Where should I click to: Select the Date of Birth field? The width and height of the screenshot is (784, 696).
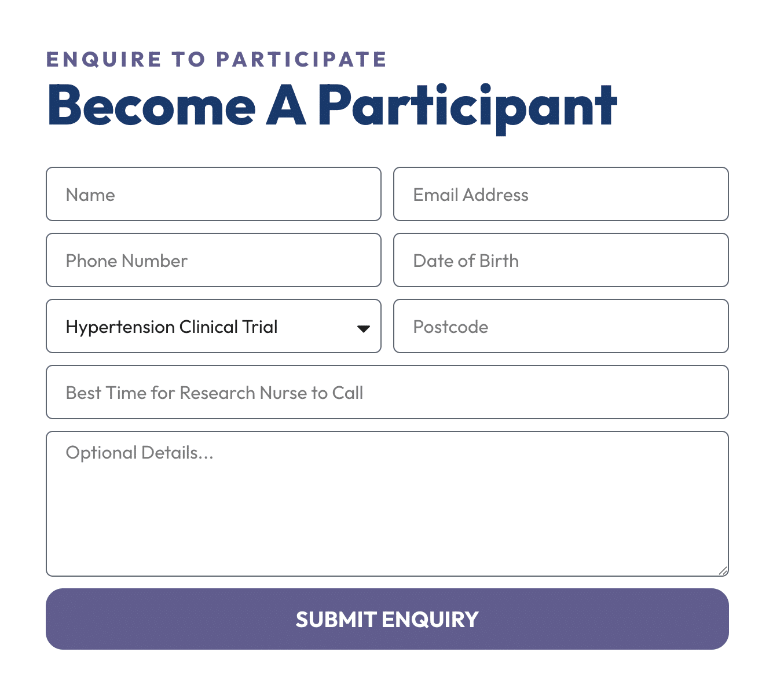560,260
